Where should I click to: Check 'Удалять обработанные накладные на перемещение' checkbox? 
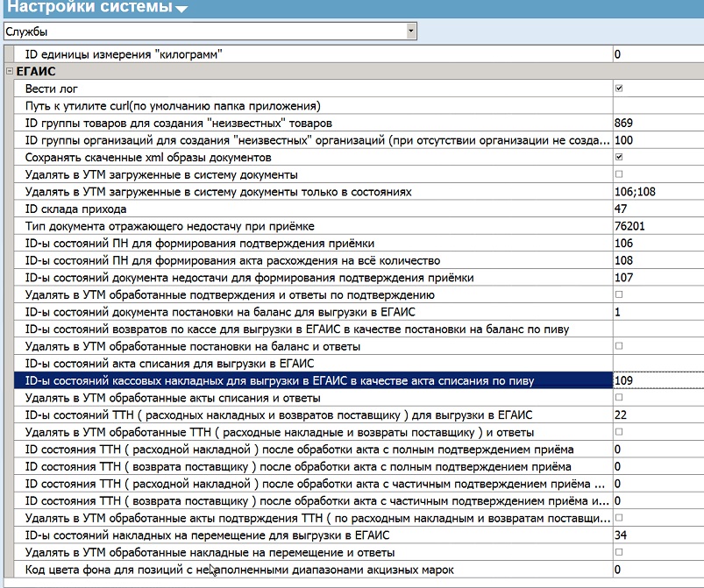[619, 553]
